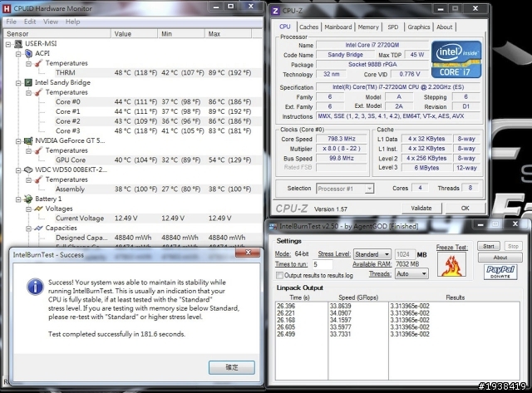Collapse the USER-MSI tree node

pyautogui.click(x=8, y=44)
